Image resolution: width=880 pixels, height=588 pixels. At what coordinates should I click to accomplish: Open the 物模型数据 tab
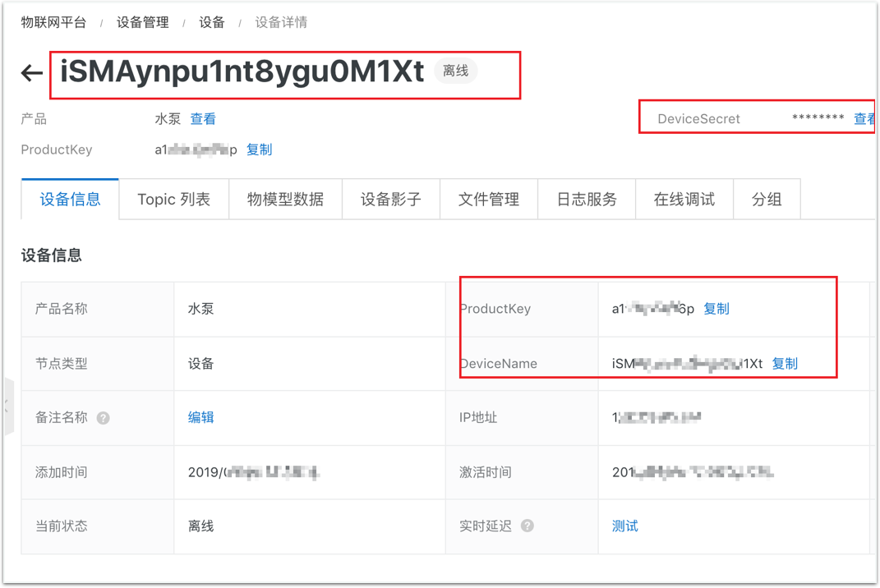(x=286, y=200)
